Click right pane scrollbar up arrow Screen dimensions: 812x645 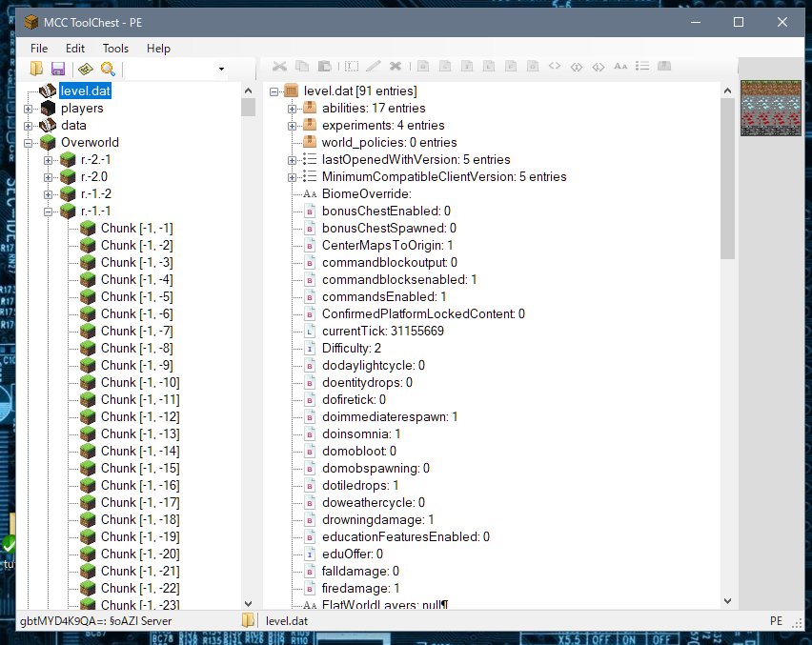pyautogui.click(x=727, y=91)
